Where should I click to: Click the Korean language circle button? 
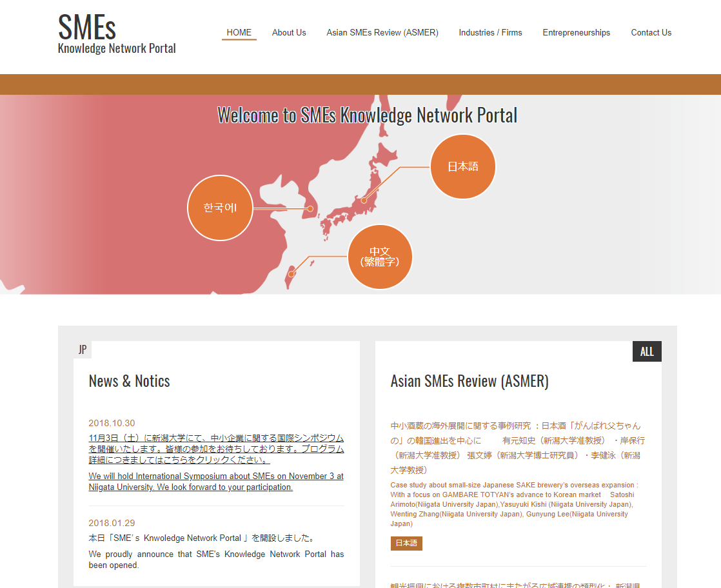click(x=220, y=208)
